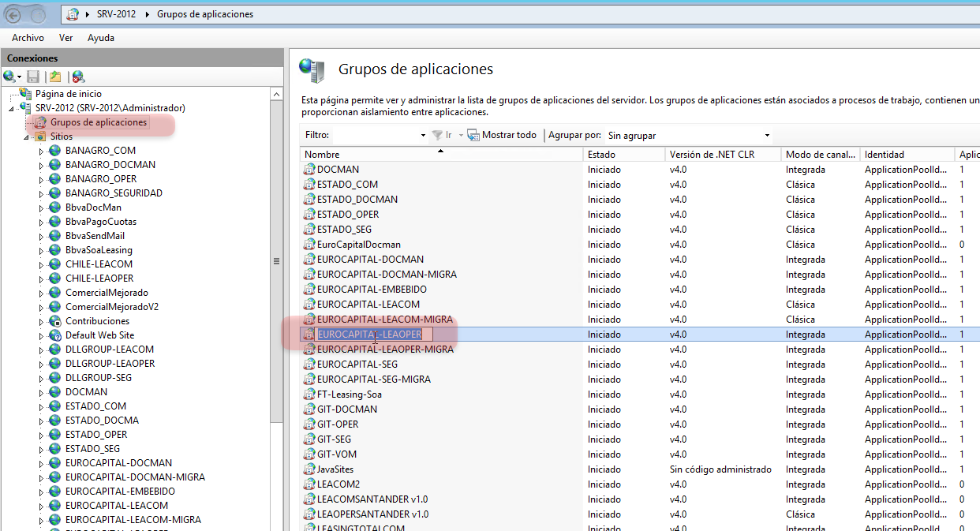Open the Conectar a servidor globe icon
This screenshot has width=980, height=531.
[9, 77]
